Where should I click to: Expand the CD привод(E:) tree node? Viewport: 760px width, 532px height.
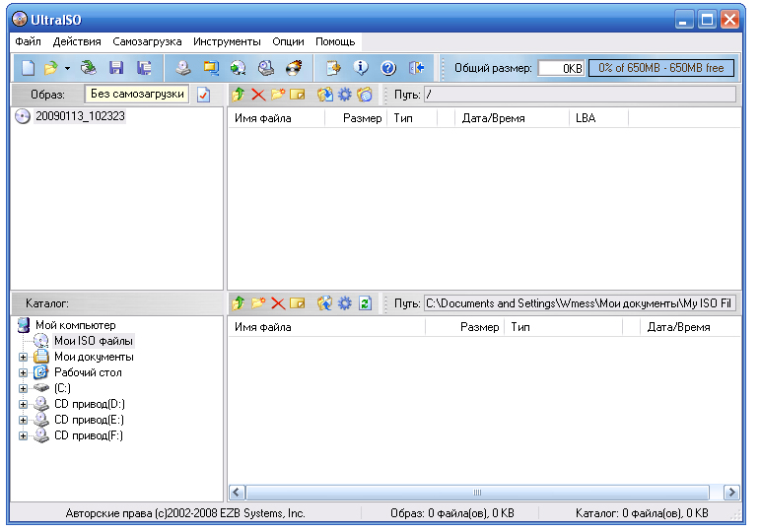coord(23,420)
